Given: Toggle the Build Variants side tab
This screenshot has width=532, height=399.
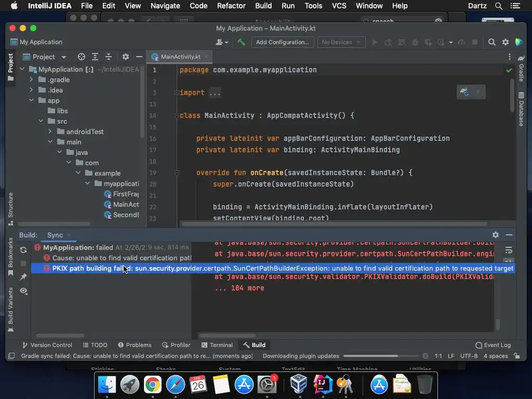Looking at the screenshot, I should click(10, 310).
